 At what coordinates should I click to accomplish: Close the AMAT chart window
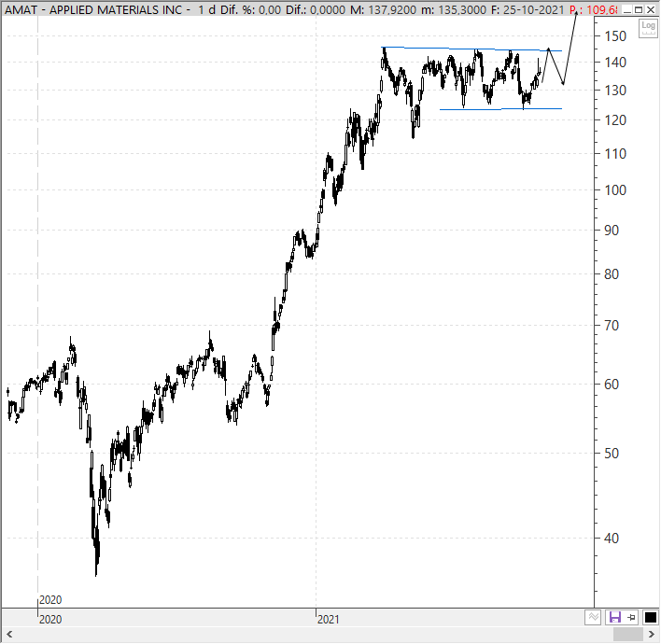tap(651, 9)
